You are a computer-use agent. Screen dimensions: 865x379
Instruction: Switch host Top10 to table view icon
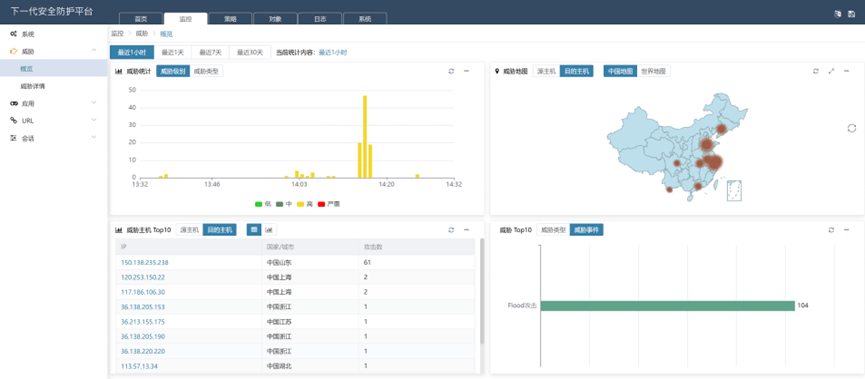pyautogui.click(x=254, y=229)
